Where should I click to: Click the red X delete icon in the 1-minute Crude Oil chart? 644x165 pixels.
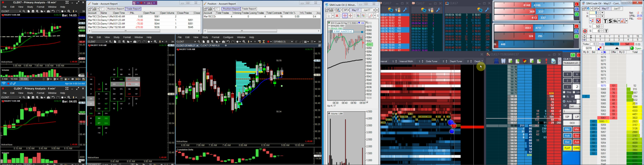(x=337, y=16)
